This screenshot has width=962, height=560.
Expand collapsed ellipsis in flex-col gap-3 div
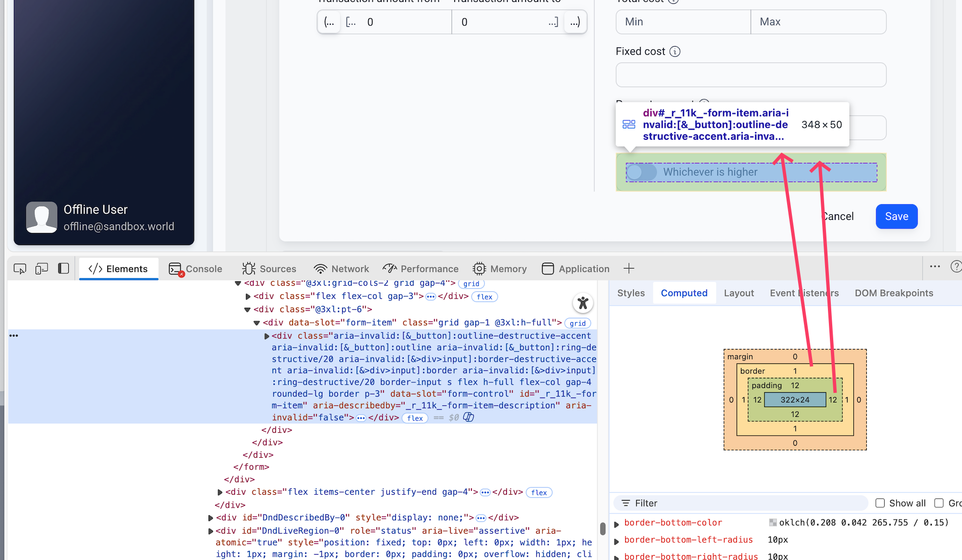pos(431,297)
